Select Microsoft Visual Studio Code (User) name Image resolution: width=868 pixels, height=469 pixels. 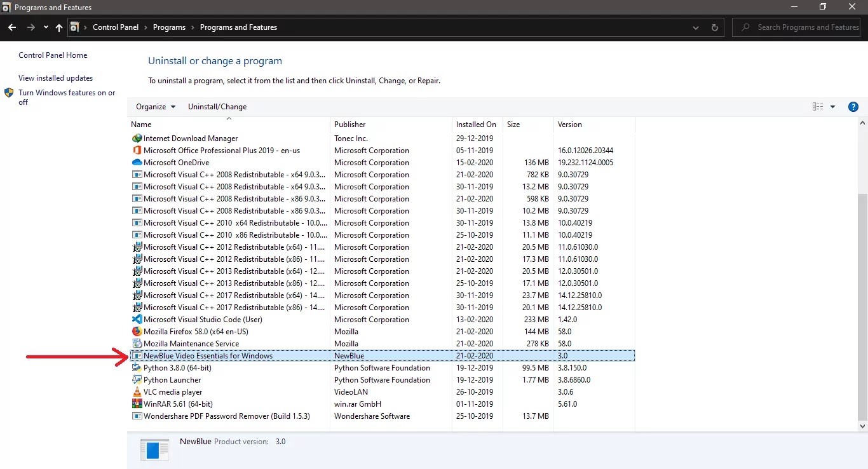203,320
